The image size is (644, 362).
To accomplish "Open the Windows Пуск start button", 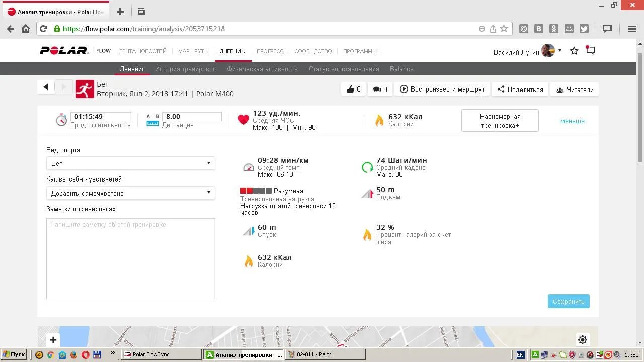I will (x=14, y=354).
